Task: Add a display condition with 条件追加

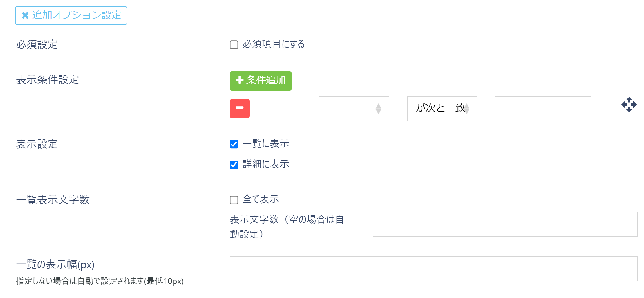Action: coord(260,81)
